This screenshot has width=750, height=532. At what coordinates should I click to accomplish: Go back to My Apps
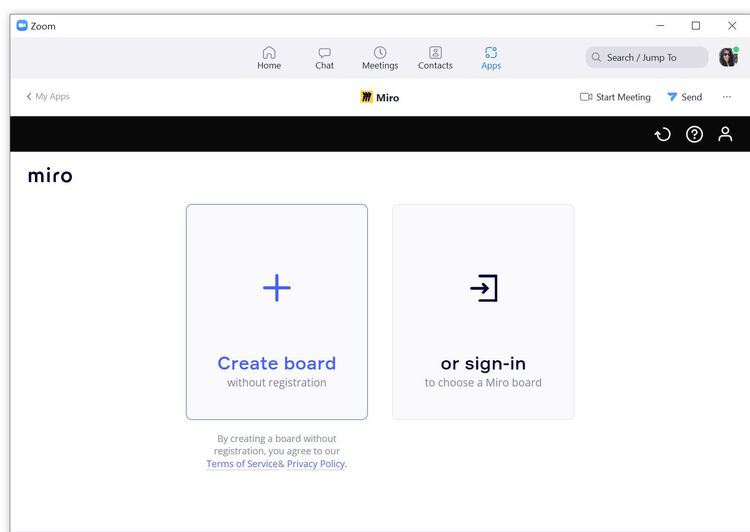pyautogui.click(x=48, y=97)
